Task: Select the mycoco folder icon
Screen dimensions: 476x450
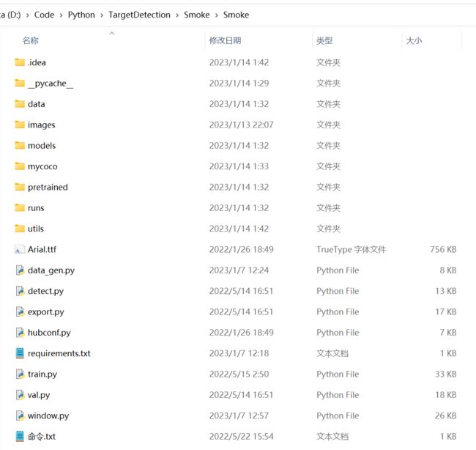Action: [20, 166]
